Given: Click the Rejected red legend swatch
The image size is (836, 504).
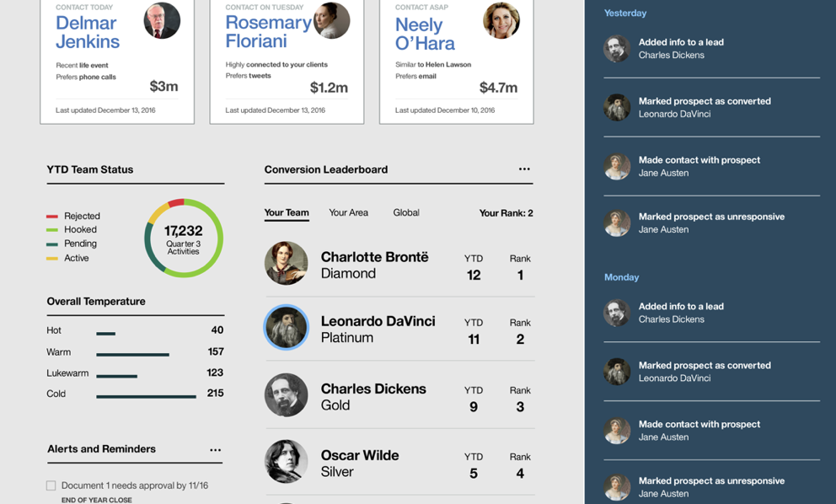Looking at the screenshot, I should [52, 216].
